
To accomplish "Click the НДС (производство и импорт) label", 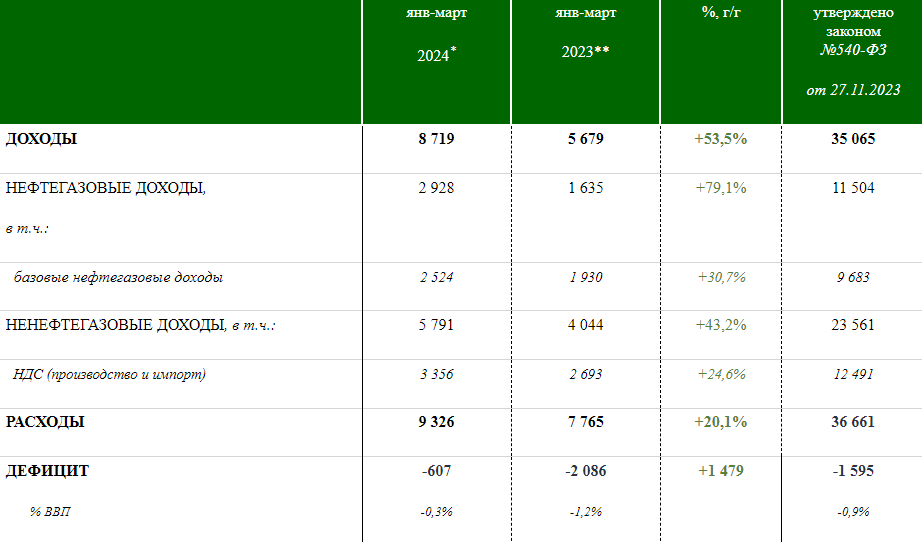I will point(110,374).
